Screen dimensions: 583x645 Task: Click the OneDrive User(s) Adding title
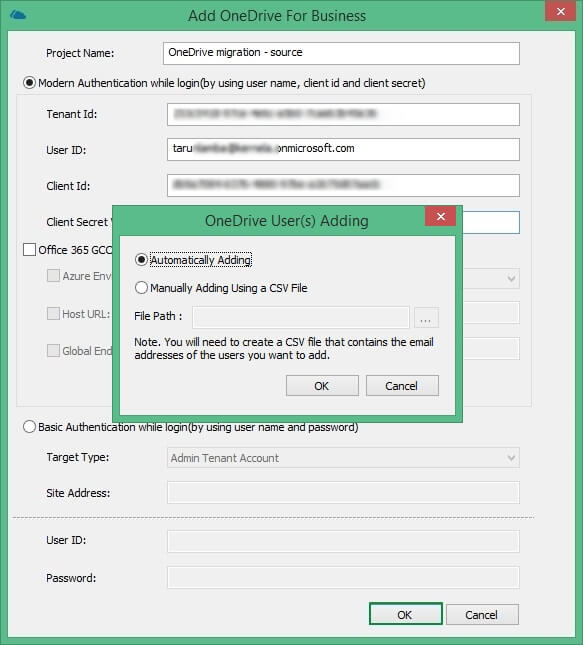(x=287, y=221)
